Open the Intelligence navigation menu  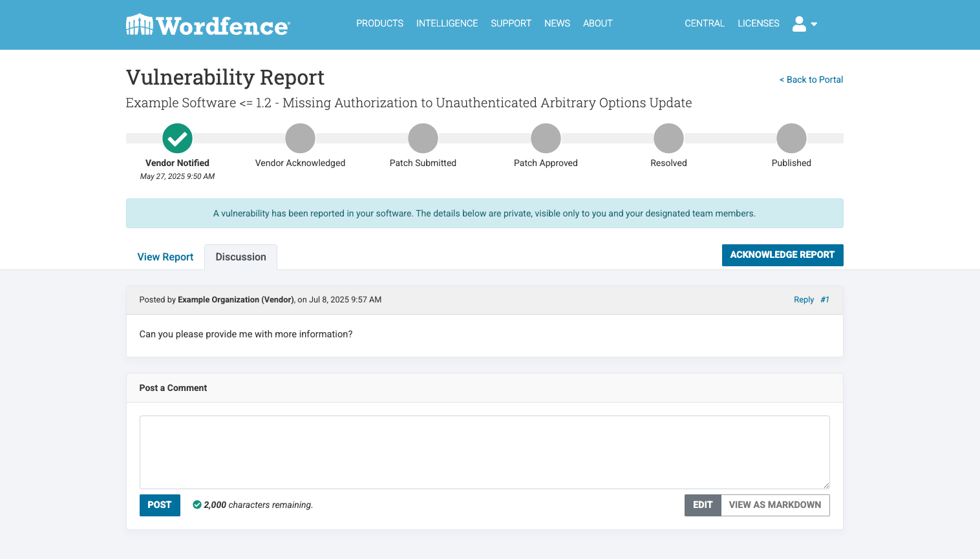(x=447, y=23)
